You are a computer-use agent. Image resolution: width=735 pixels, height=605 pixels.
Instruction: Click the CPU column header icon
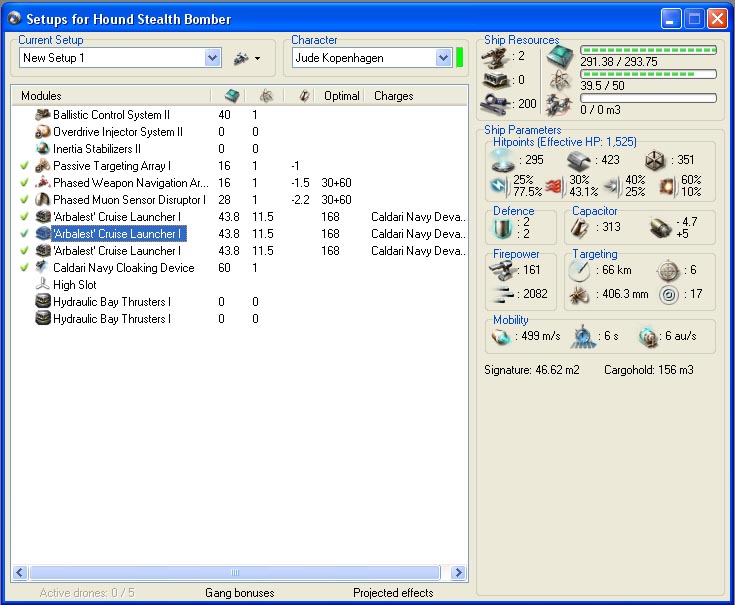point(232,96)
